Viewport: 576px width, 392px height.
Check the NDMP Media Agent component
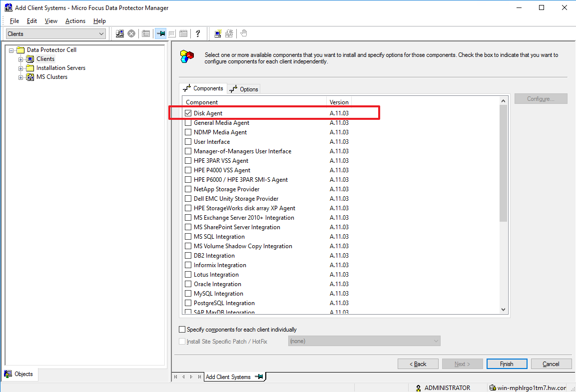pos(188,132)
